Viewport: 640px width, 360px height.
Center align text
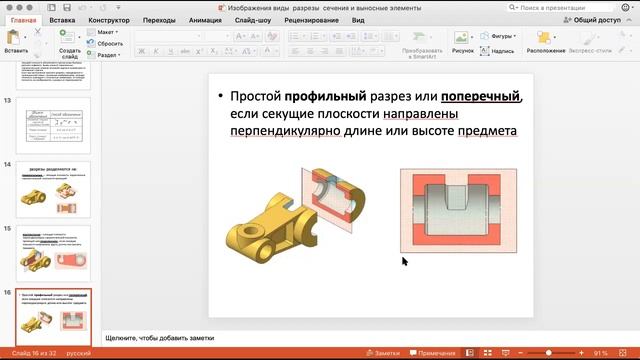(310, 51)
